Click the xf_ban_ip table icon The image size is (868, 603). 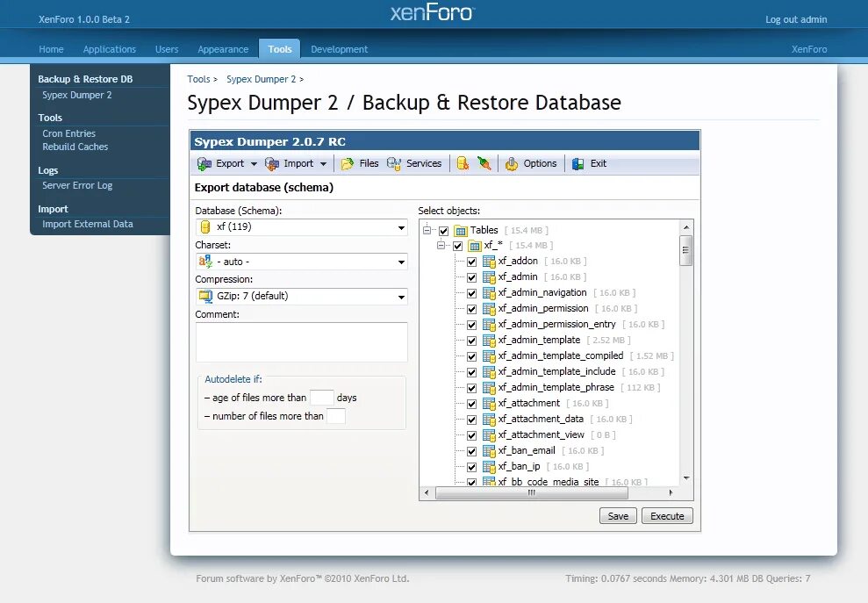coord(489,466)
